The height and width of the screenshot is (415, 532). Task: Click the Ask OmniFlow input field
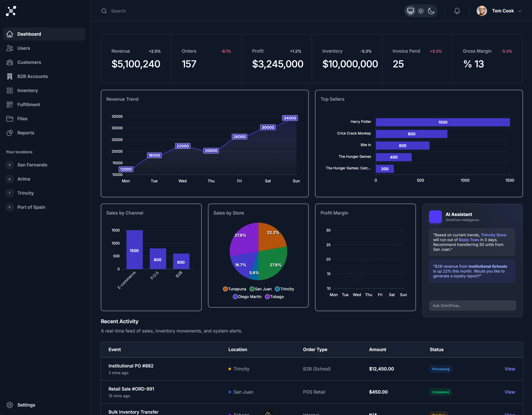472,306
